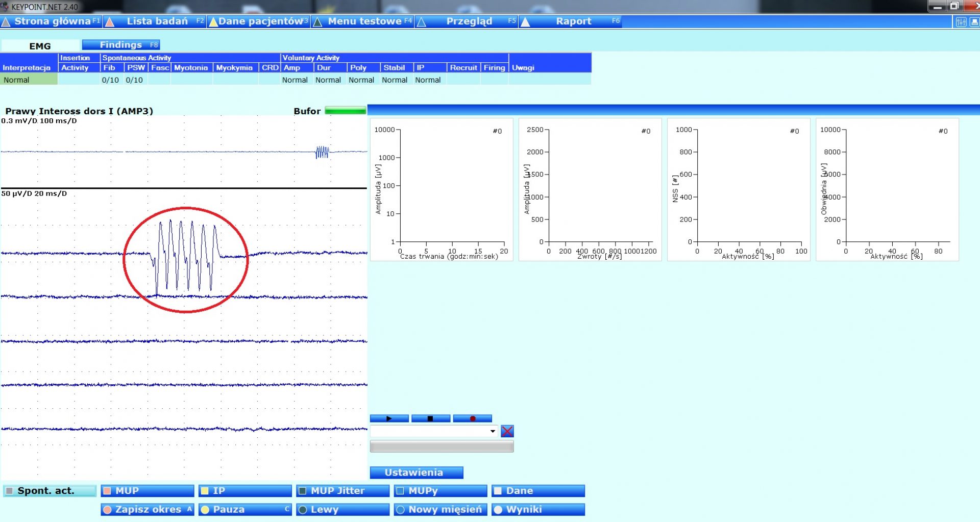Open Menu testowe tab
The image size is (980, 522).
coord(362,21)
